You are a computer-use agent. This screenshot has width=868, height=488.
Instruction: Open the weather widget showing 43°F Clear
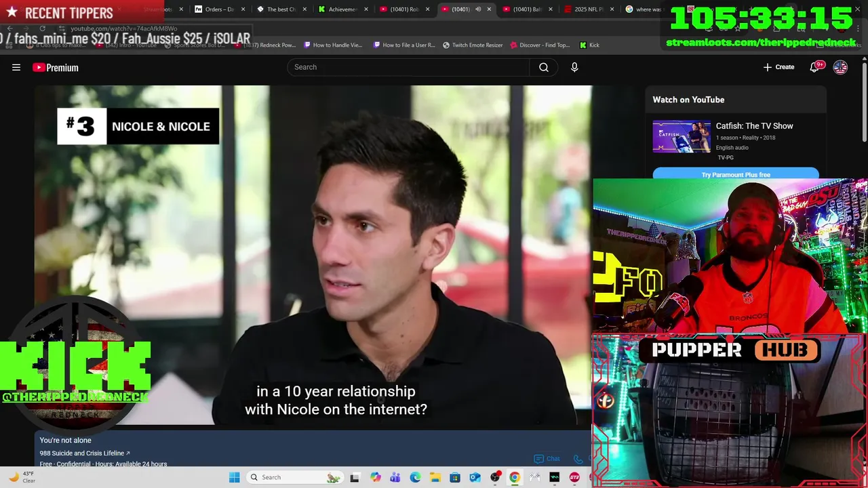tap(22, 477)
